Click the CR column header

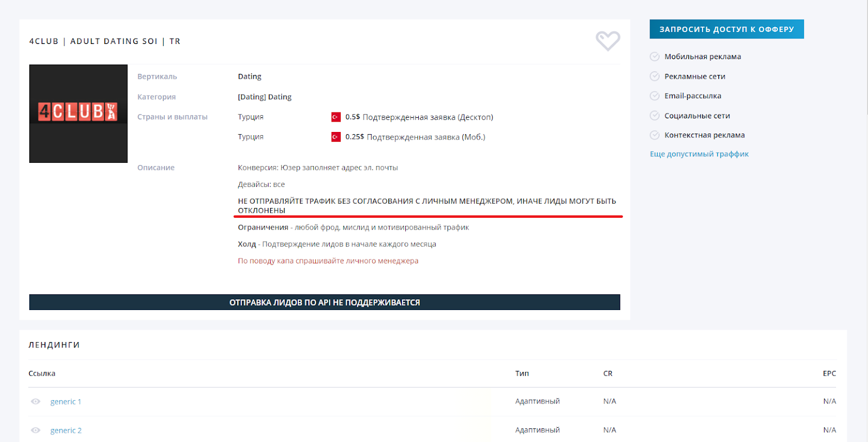[x=608, y=374]
